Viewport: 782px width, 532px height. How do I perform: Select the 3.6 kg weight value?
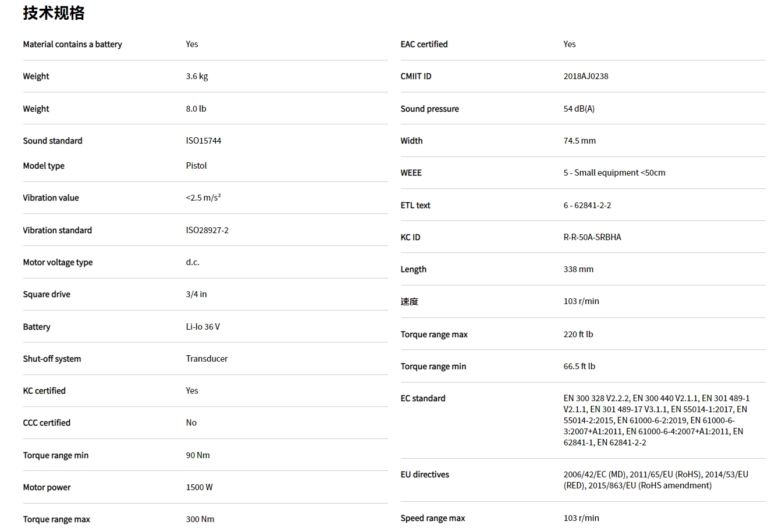[x=197, y=76]
